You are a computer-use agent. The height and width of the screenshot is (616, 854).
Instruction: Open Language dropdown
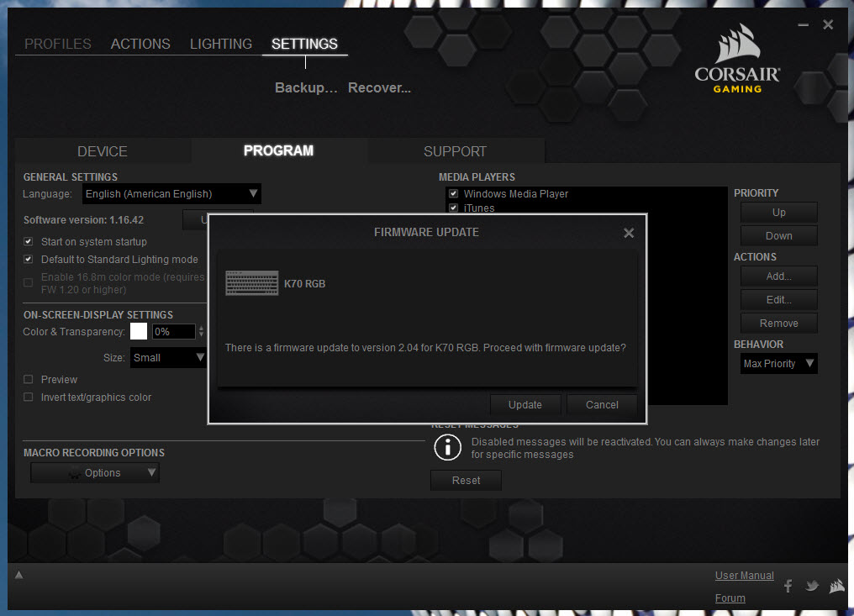(x=171, y=194)
